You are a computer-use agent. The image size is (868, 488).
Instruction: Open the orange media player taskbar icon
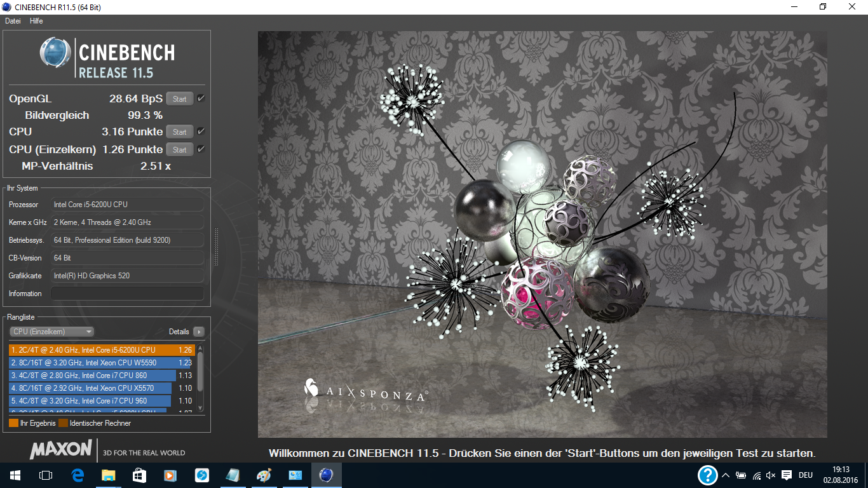coord(171,475)
